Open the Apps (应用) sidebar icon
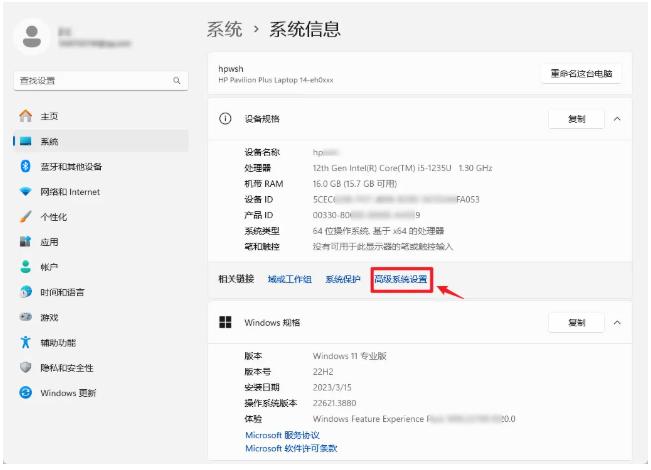Image resolution: width=651 pixels, height=470 pixels. click(x=26, y=242)
